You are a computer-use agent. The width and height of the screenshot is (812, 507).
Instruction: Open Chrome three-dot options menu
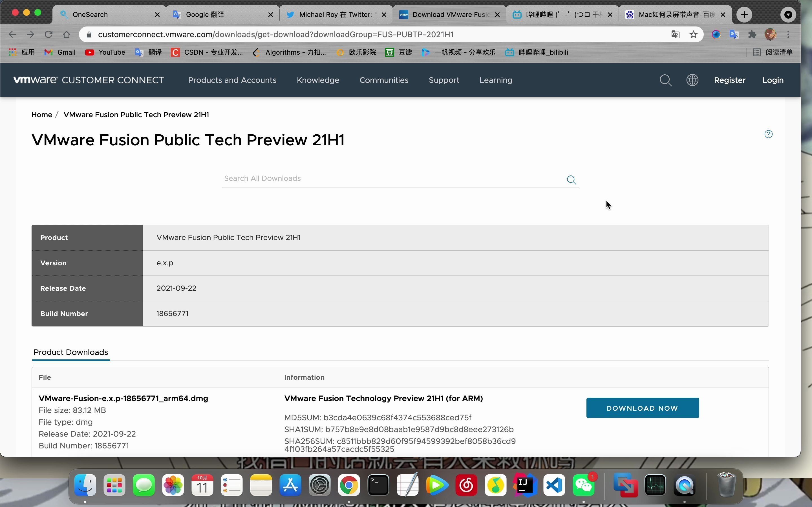pyautogui.click(x=788, y=35)
